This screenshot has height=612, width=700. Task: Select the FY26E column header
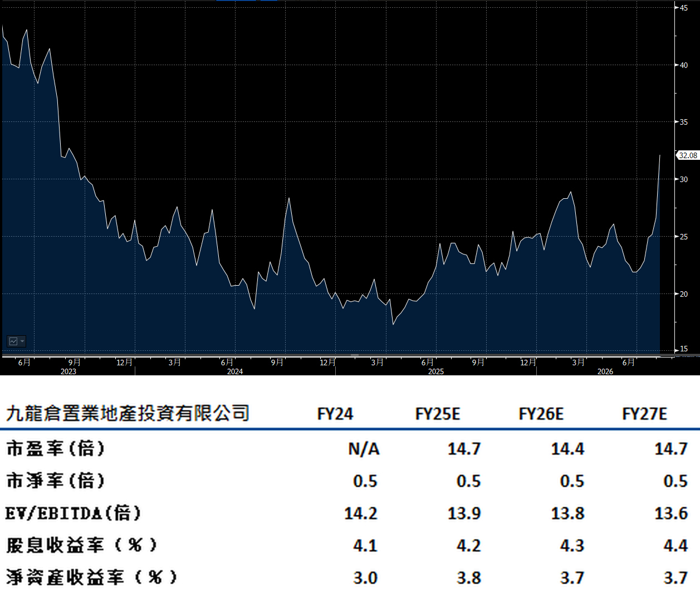(x=541, y=414)
